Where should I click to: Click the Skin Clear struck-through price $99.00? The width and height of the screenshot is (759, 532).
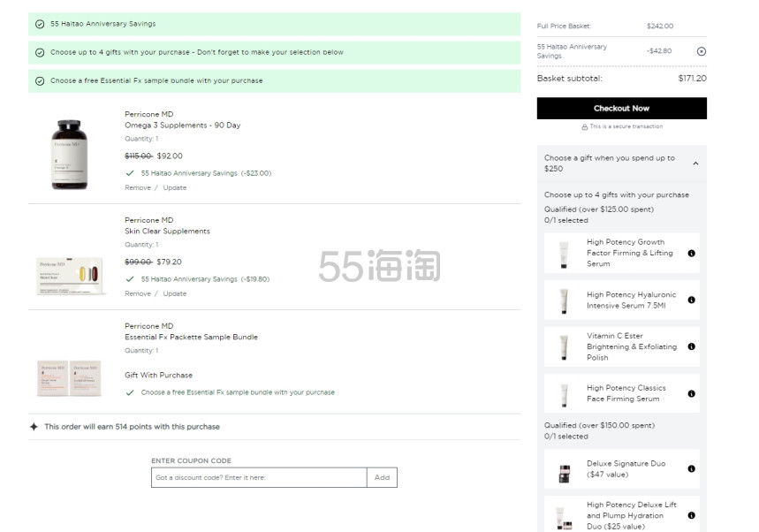(x=139, y=262)
